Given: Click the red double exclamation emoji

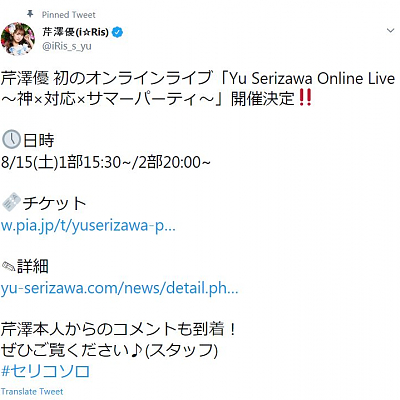Looking at the screenshot, I should tap(305, 98).
